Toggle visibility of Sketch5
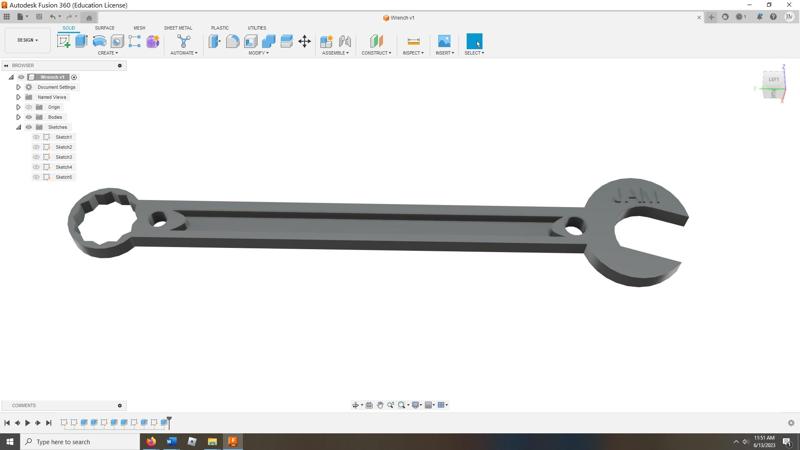This screenshot has width=800, height=450. pos(36,177)
